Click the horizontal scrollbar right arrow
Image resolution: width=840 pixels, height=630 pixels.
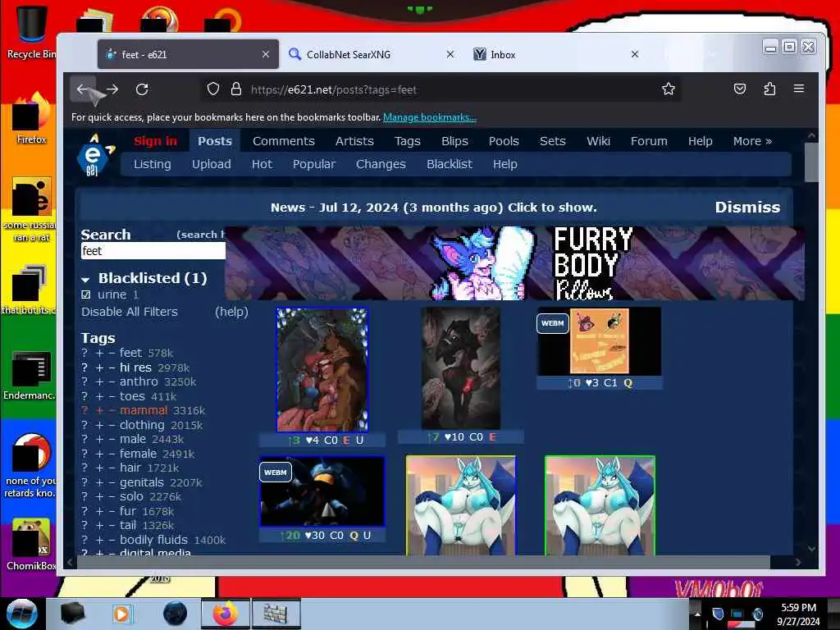click(798, 563)
